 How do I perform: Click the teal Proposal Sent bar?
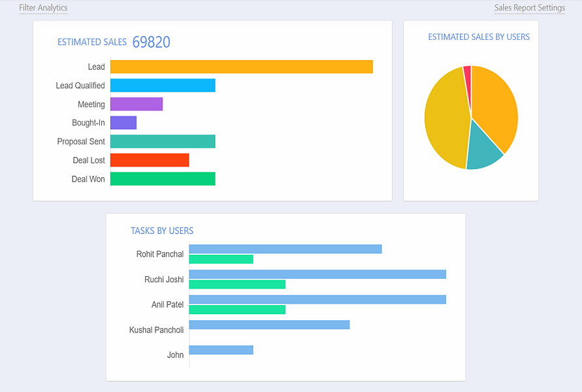click(x=163, y=141)
